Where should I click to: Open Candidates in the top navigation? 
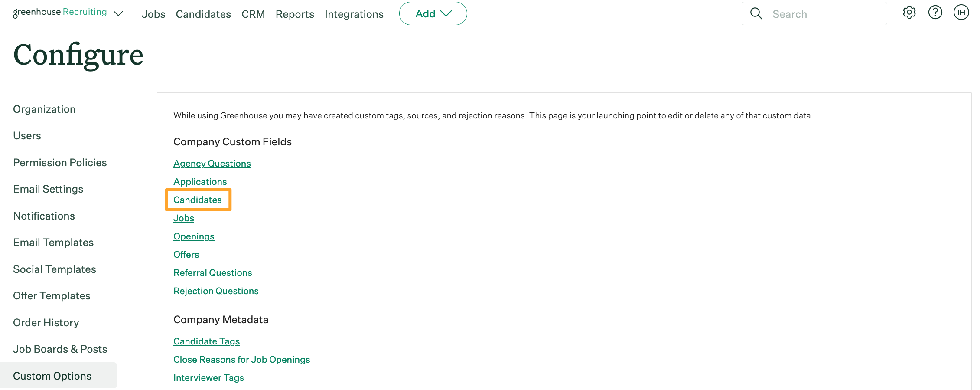203,14
